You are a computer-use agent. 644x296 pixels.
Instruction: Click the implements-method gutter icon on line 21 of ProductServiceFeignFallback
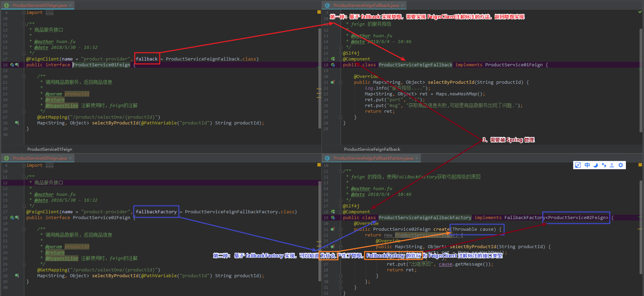click(332, 82)
